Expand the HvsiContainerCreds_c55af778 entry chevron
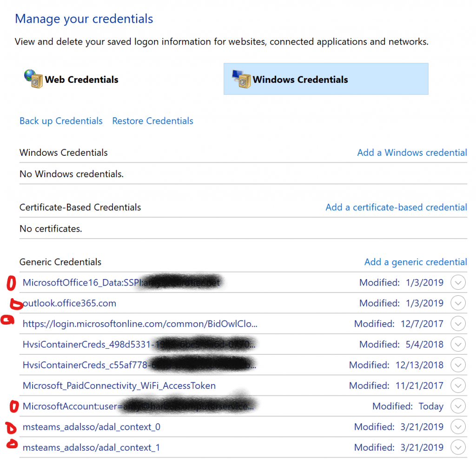Image resolution: width=476 pixels, height=459 pixels. pyautogui.click(x=458, y=365)
